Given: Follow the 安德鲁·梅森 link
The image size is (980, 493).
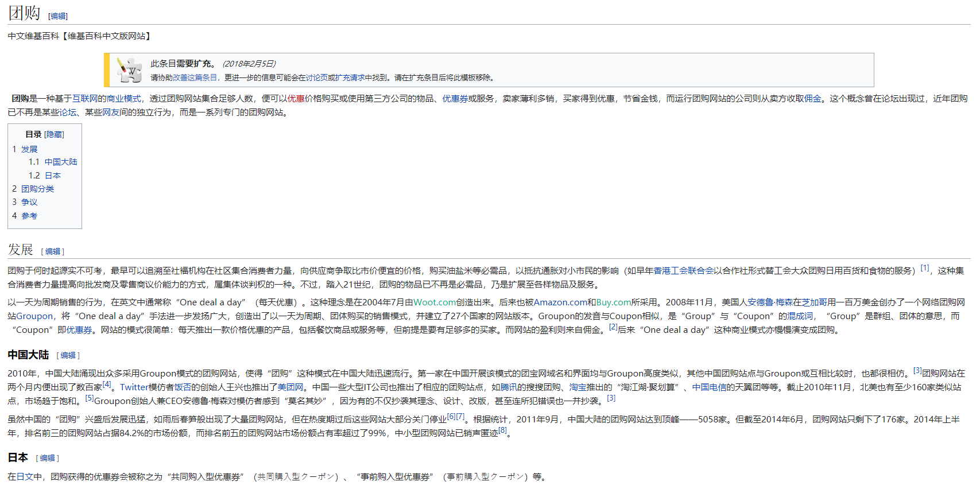Looking at the screenshot, I should 770,302.
